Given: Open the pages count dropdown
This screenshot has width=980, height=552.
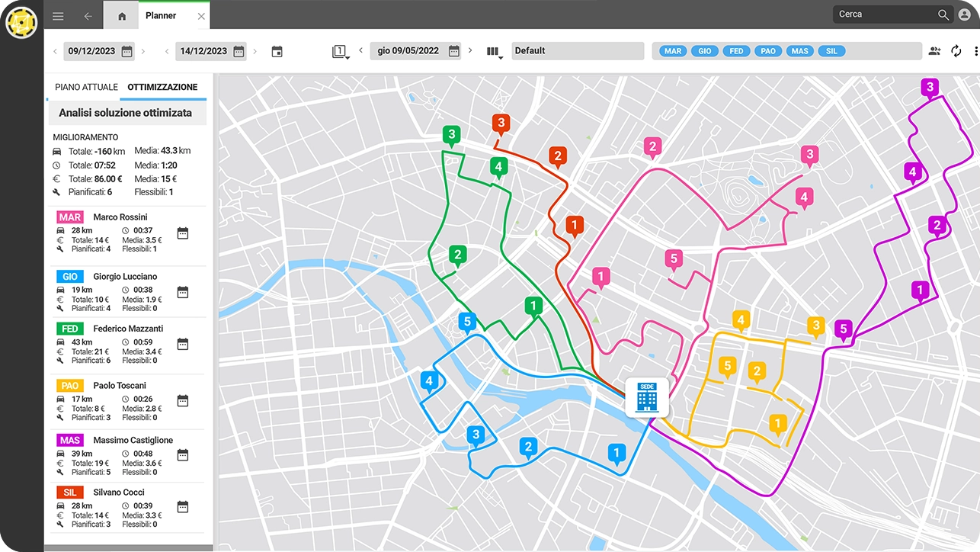Looking at the screenshot, I should tap(341, 52).
